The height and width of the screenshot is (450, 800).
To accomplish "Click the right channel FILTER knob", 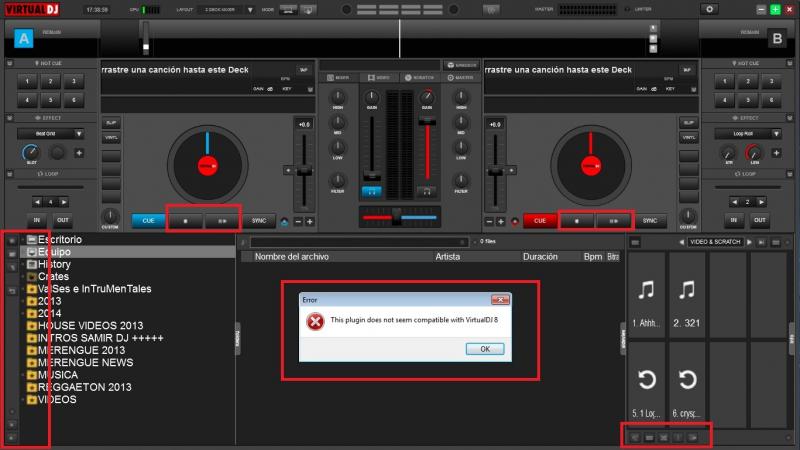I will [x=461, y=180].
